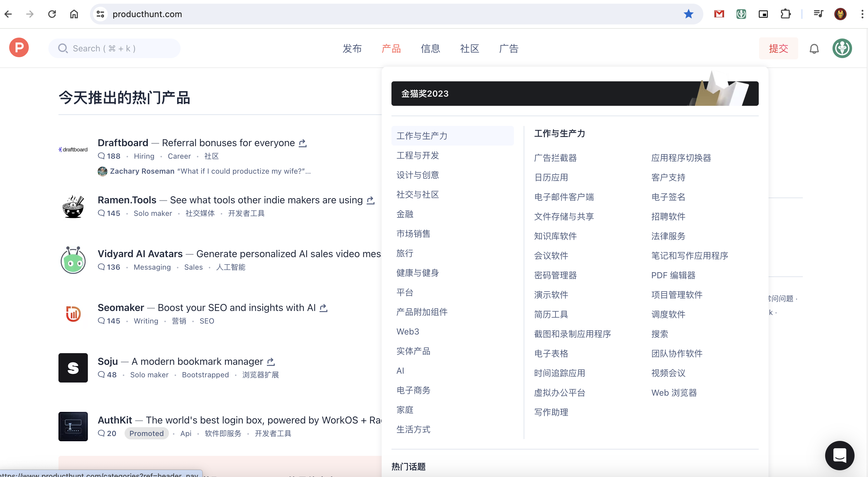Click the Ramen.Tools bowl logo
The image size is (868, 477).
tap(73, 206)
